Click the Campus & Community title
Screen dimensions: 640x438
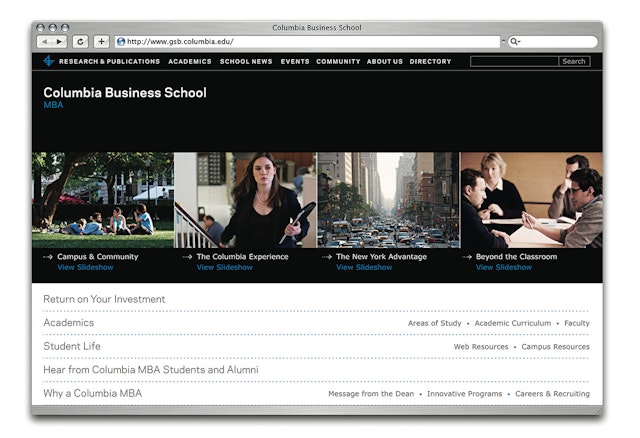point(98,257)
